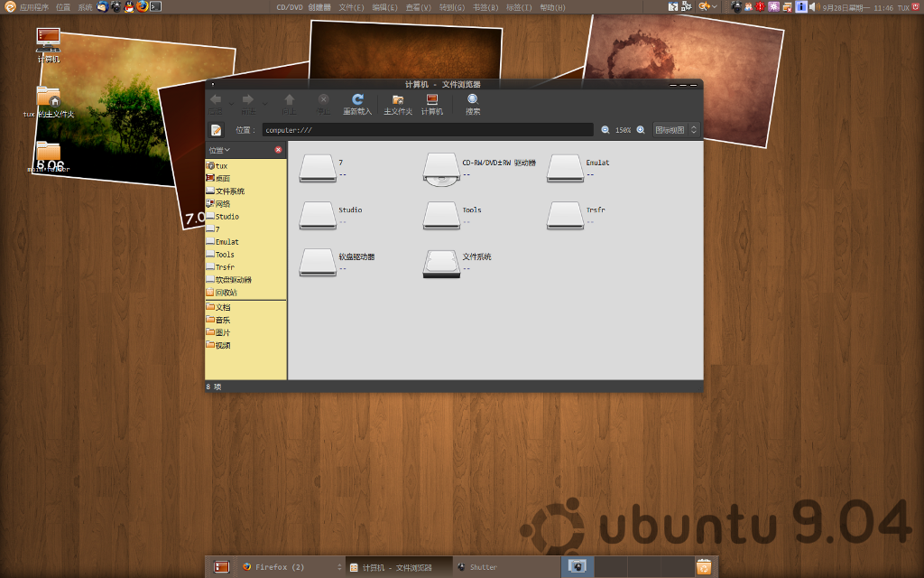Open Emulat in the sidebar list
Screen dimensions: 924x578
click(245, 242)
